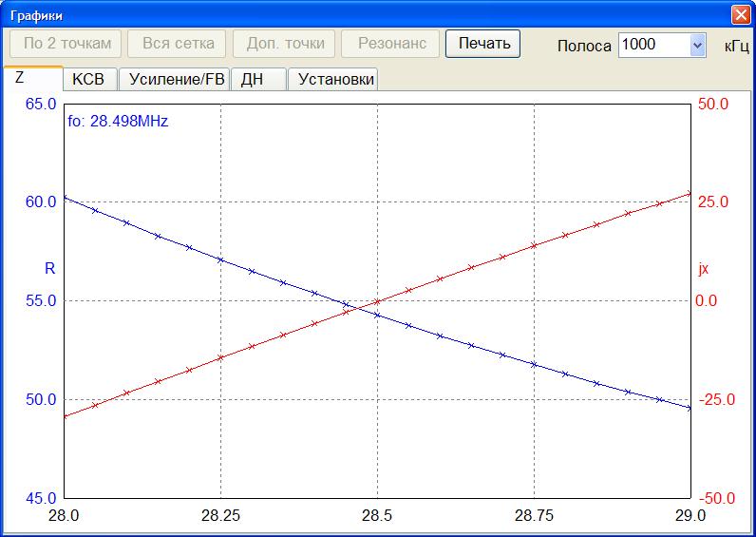Open the Усиление/FB tab
Viewport: 756px width, 537px height.
(177, 80)
